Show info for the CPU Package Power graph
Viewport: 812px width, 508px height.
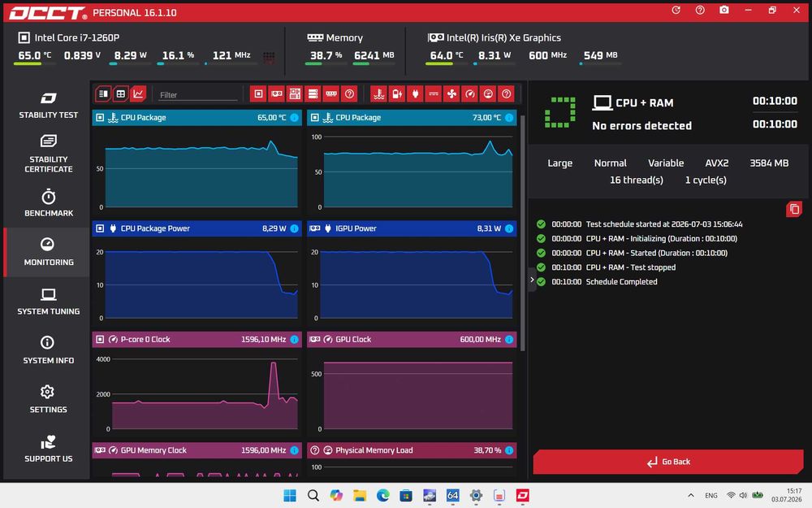[x=294, y=228]
